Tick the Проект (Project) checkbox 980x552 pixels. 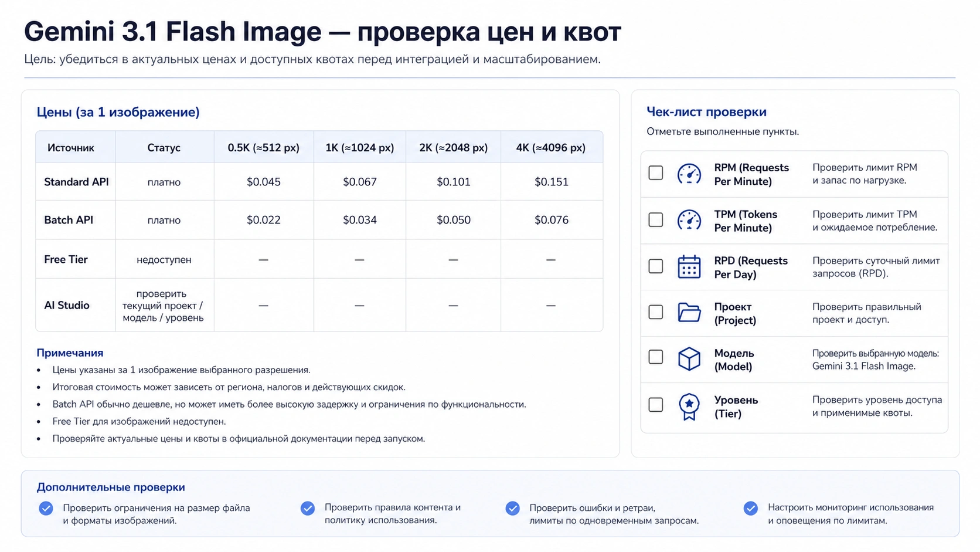[656, 312]
